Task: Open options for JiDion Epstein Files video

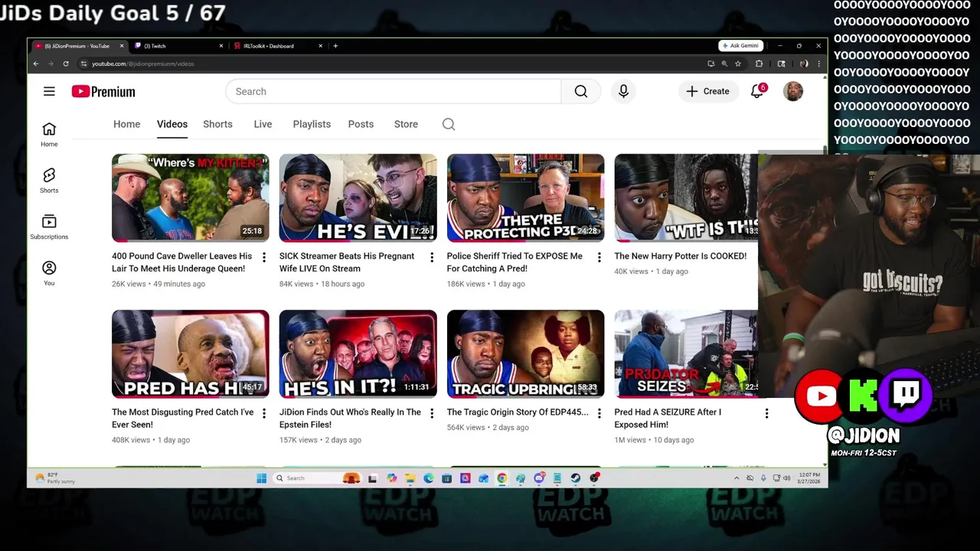Action: click(432, 413)
